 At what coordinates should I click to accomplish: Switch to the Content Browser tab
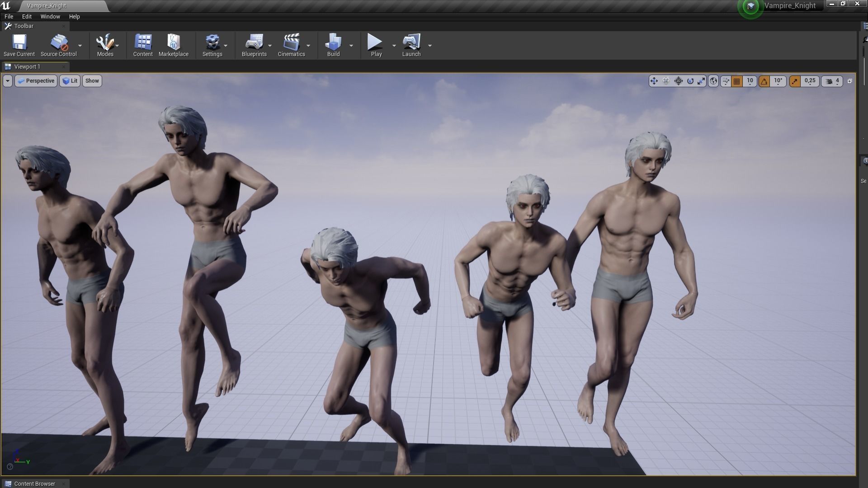click(x=34, y=483)
